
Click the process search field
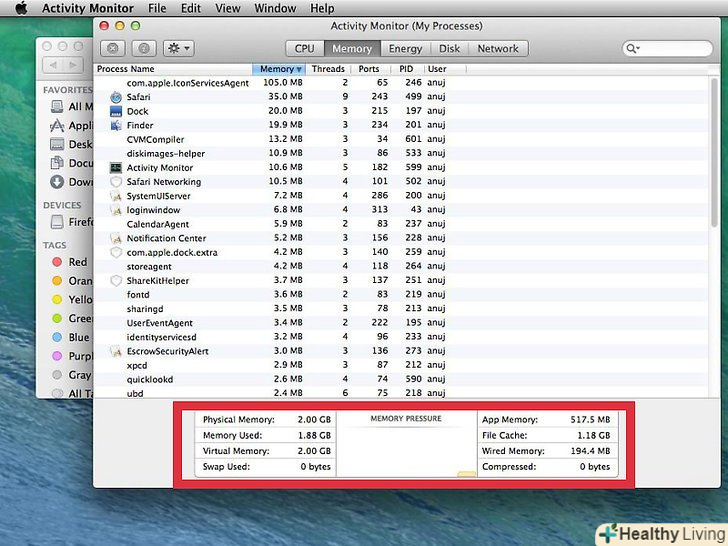point(665,48)
